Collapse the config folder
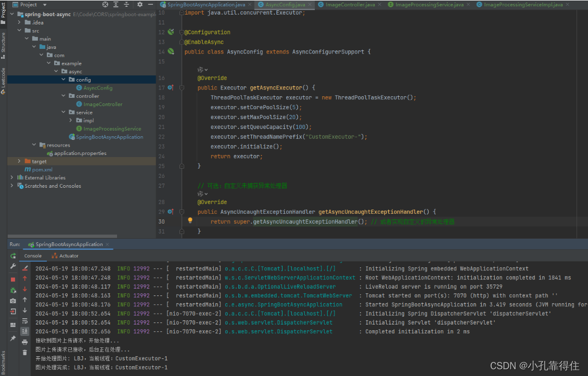588x376 pixels. 63,80
